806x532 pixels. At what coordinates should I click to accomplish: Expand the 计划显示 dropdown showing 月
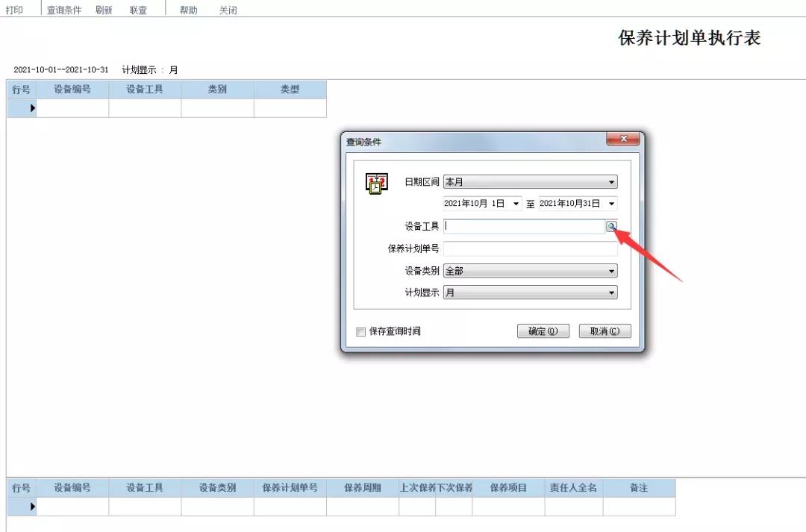pos(531,292)
